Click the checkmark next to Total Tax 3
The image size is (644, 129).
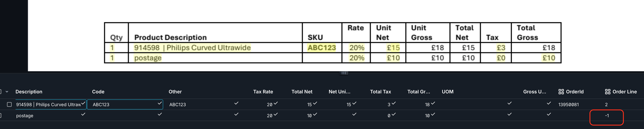pyautogui.click(x=394, y=103)
